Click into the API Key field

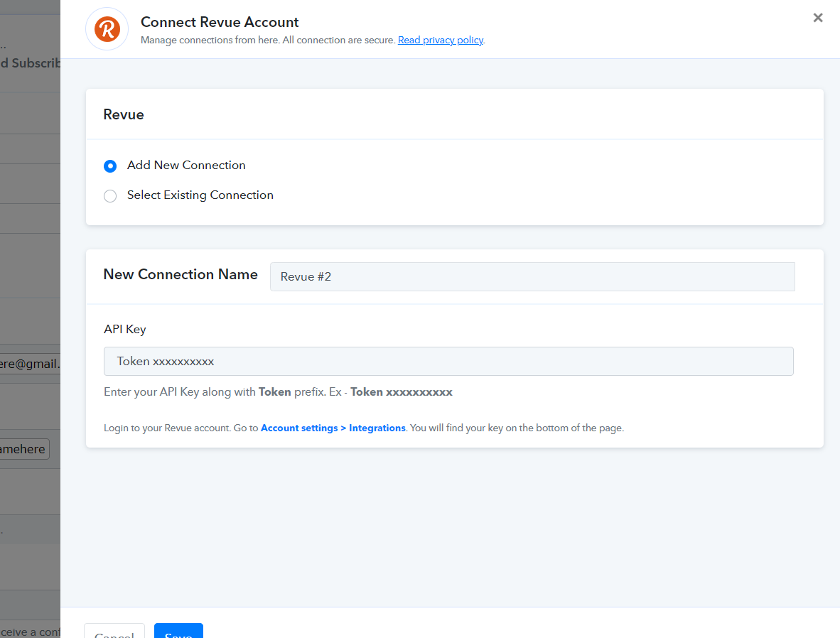tap(448, 361)
